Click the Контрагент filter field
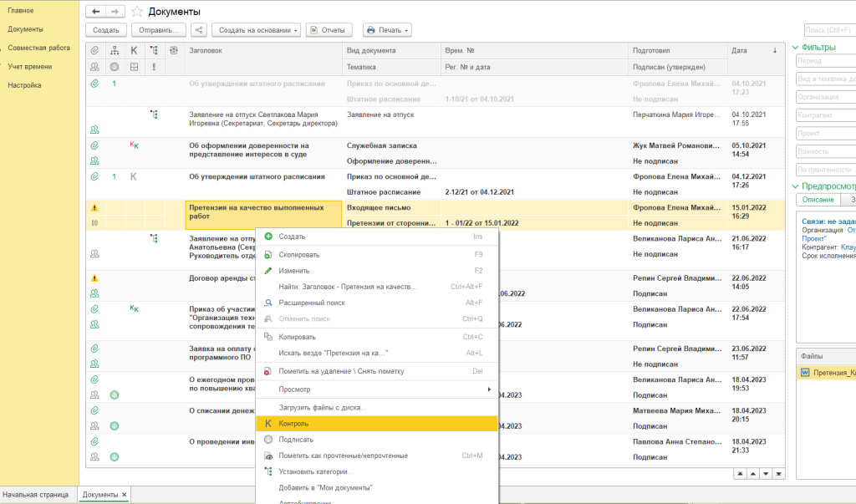 click(823, 115)
